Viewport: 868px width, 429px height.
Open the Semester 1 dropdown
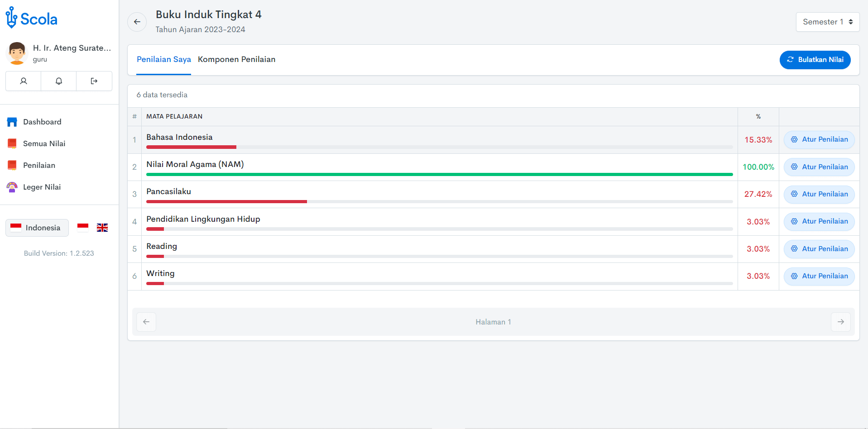(827, 22)
